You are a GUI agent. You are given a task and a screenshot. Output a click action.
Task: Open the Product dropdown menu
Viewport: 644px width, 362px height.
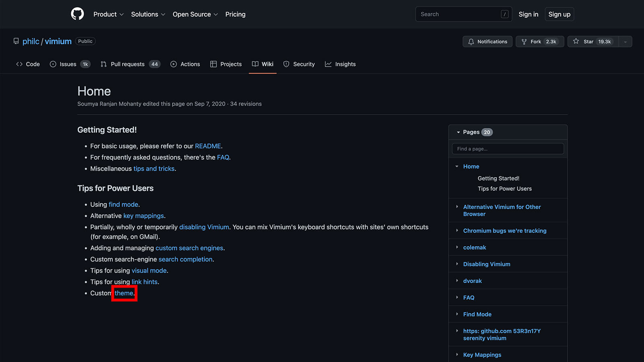click(108, 14)
